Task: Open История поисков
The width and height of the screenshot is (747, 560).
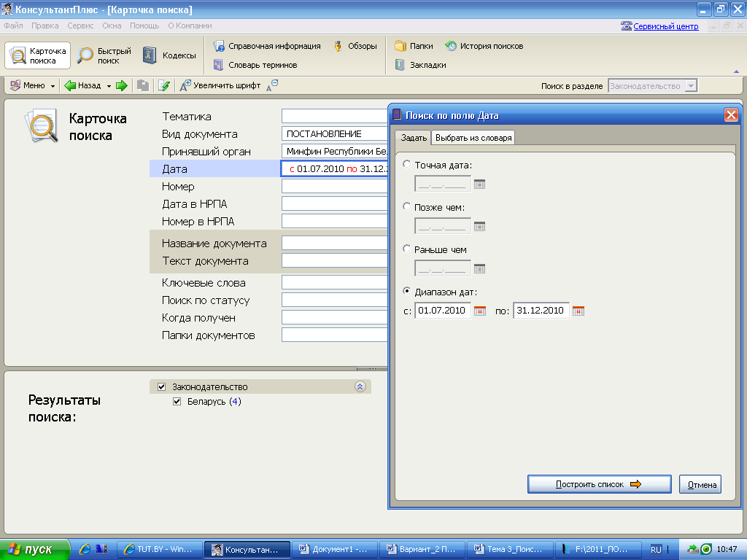Action: 484,46
